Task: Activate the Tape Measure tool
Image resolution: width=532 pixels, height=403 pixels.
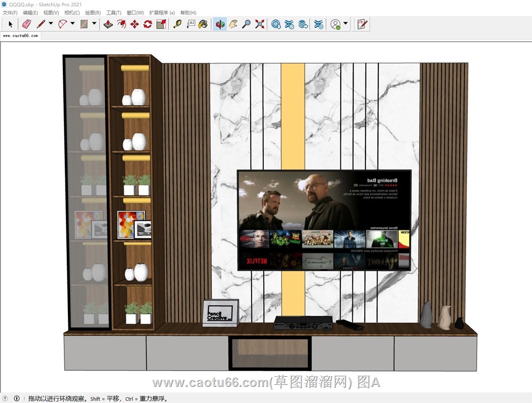Action: [177, 24]
